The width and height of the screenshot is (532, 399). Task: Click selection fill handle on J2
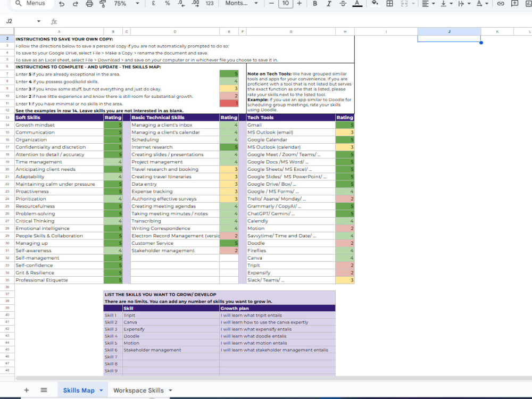pyautogui.click(x=481, y=43)
